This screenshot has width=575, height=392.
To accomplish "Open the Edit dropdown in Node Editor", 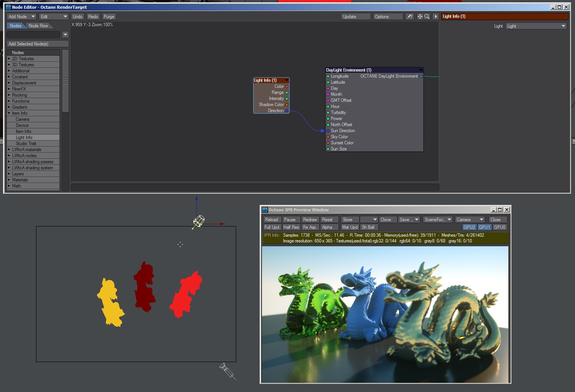I will pyautogui.click(x=54, y=17).
